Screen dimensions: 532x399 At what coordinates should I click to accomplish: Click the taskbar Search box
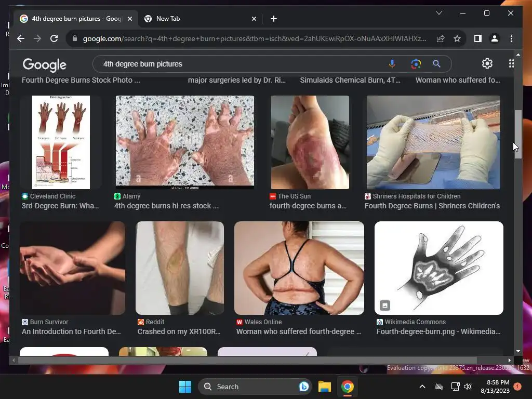[255, 387]
